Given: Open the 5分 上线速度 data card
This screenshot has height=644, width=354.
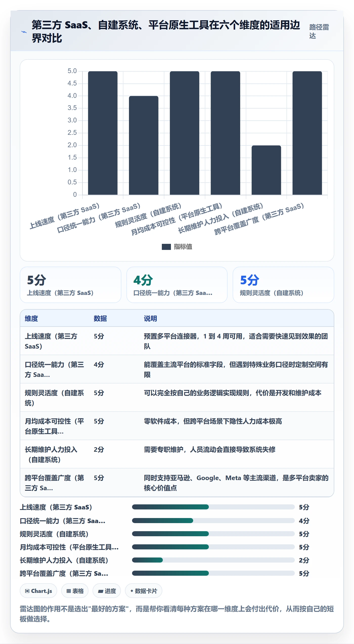Looking at the screenshot, I should click(x=71, y=285).
